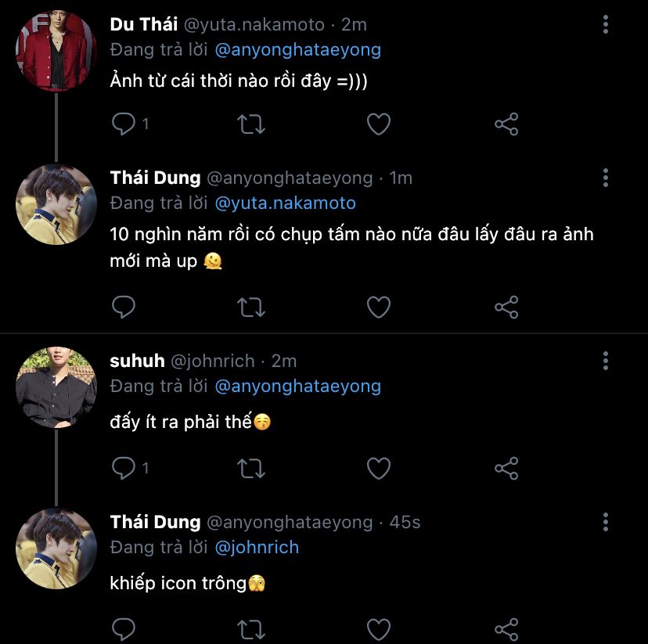Retweet Du Thái's tweet
Viewport: 648px width, 644px height.
(x=251, y=124)
